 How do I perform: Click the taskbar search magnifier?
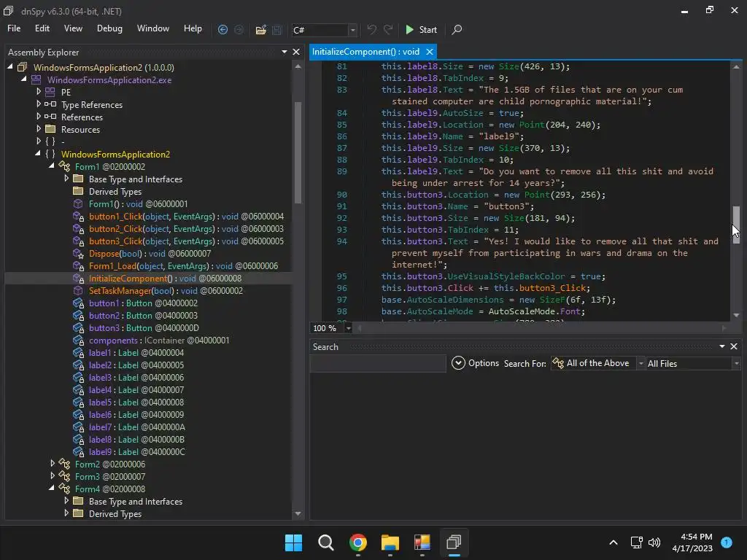click(326, 542)
